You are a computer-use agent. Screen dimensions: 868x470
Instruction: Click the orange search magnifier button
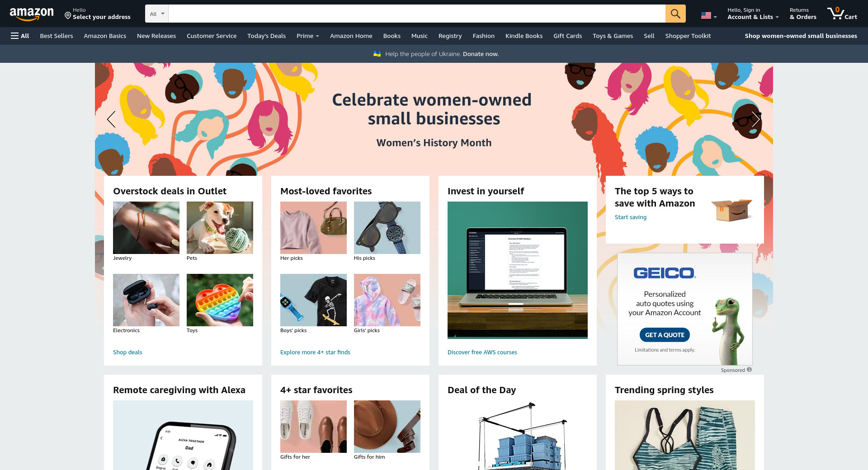[x=675, y=14]
